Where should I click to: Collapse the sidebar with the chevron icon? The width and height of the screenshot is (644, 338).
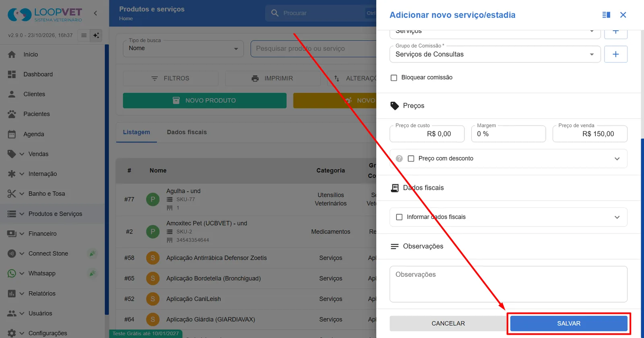point(95,13)
